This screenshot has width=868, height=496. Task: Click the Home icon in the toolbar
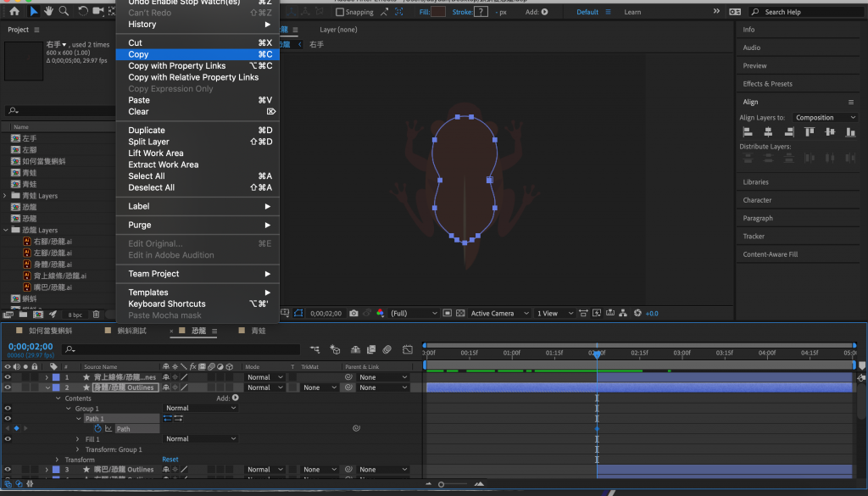[x=14, y=11]
